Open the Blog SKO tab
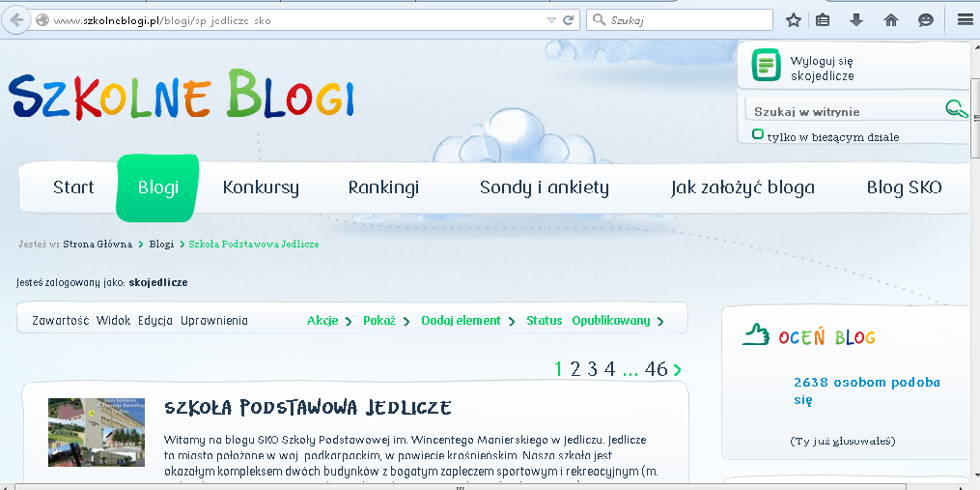 [x=904, y=187]
